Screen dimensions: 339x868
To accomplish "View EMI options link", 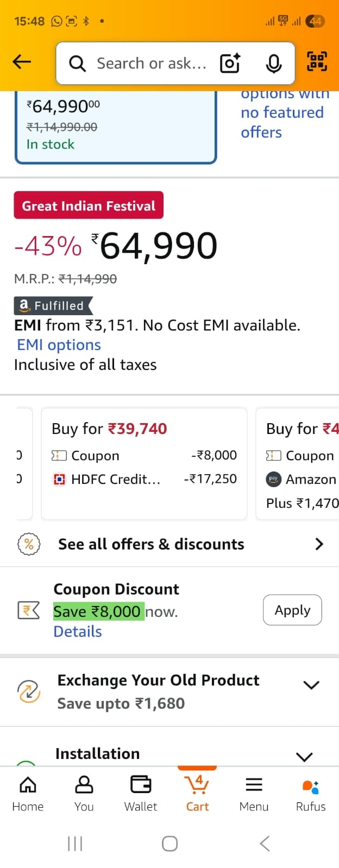I will coord(59,345).
